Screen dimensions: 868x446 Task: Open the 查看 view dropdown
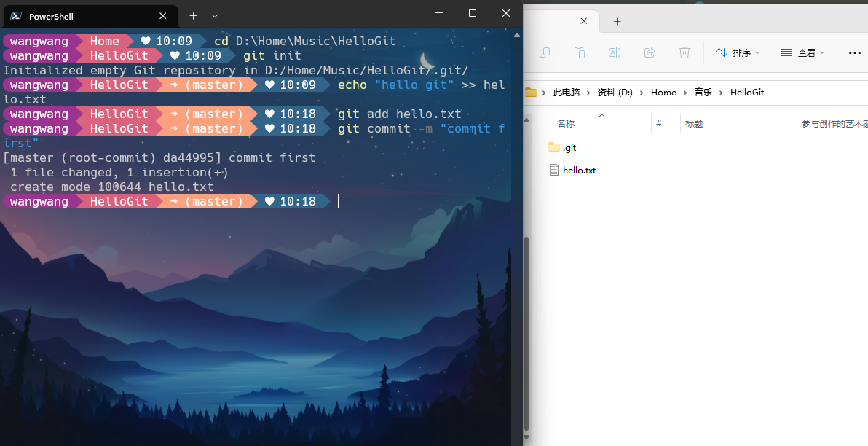(802, 52)
